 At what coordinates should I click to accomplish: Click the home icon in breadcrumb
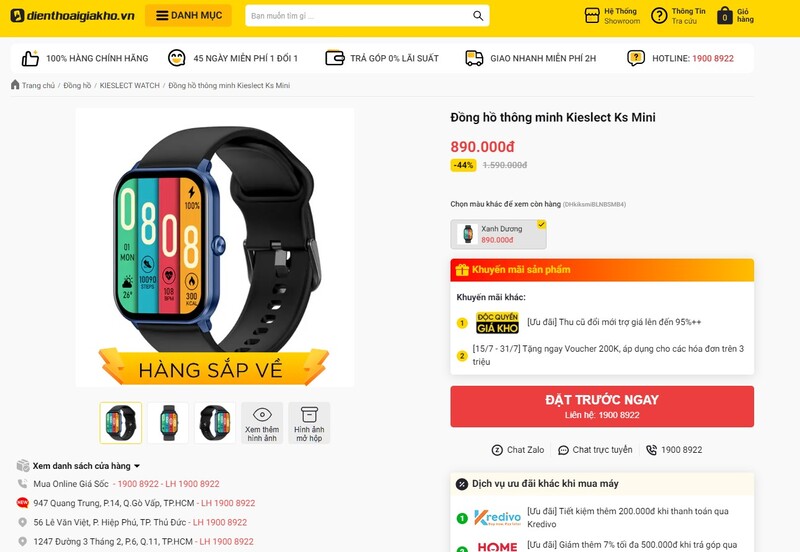pos(15,85)
